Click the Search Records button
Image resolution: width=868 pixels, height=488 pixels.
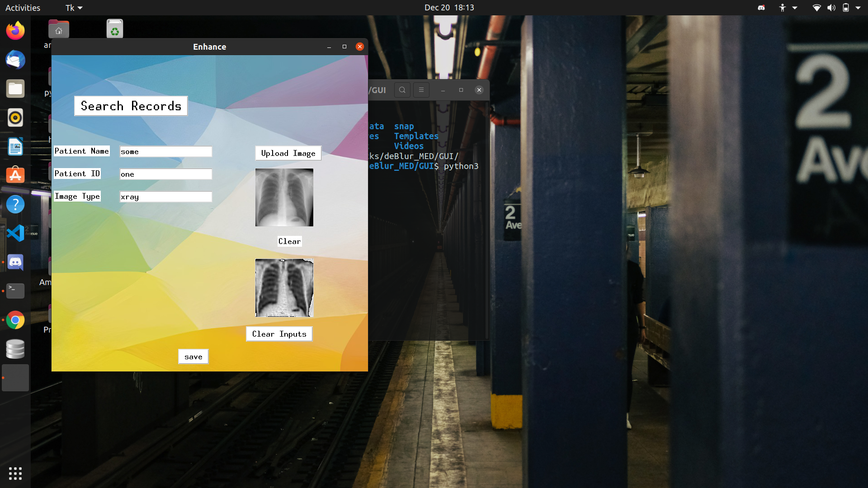pos(131,106)
